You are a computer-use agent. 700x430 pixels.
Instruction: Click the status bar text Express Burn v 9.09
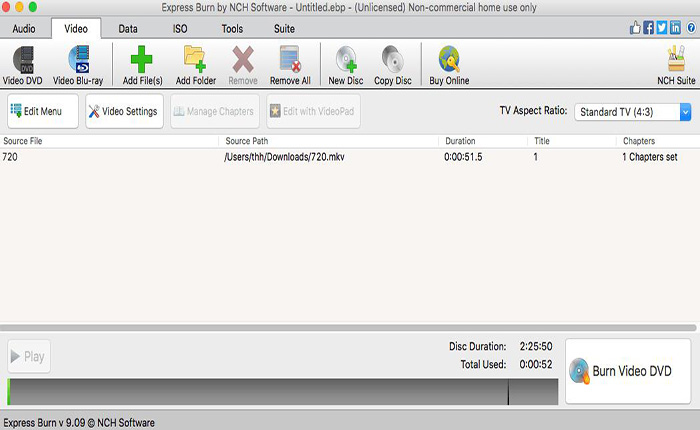[79, 423]
